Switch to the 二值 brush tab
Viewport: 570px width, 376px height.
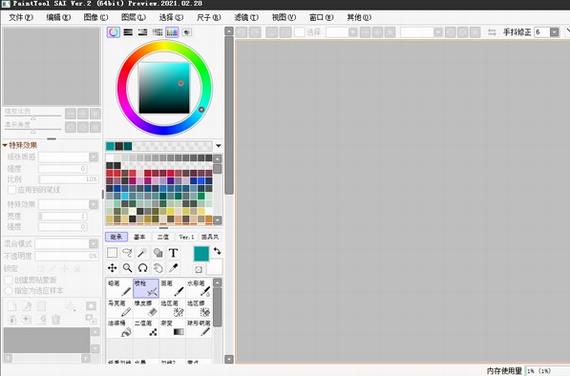point(163,237)
